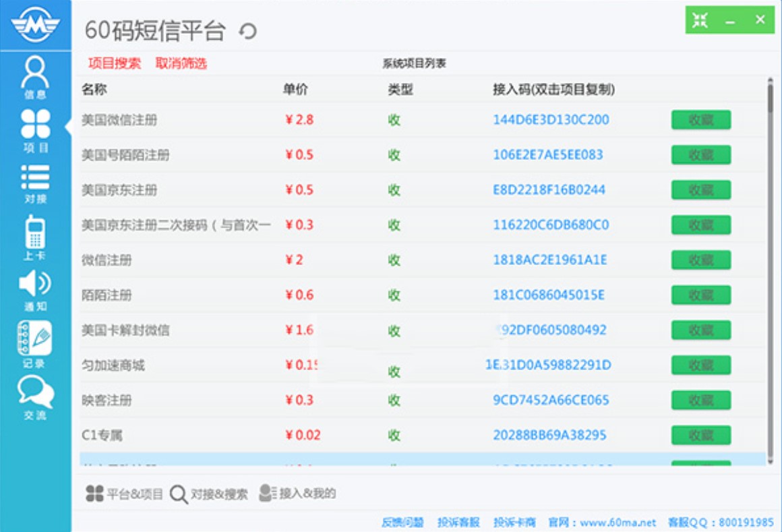Open the 信息 user profile icon
The width and height of the screenshot is (782, 532).
tap(35, 78)
